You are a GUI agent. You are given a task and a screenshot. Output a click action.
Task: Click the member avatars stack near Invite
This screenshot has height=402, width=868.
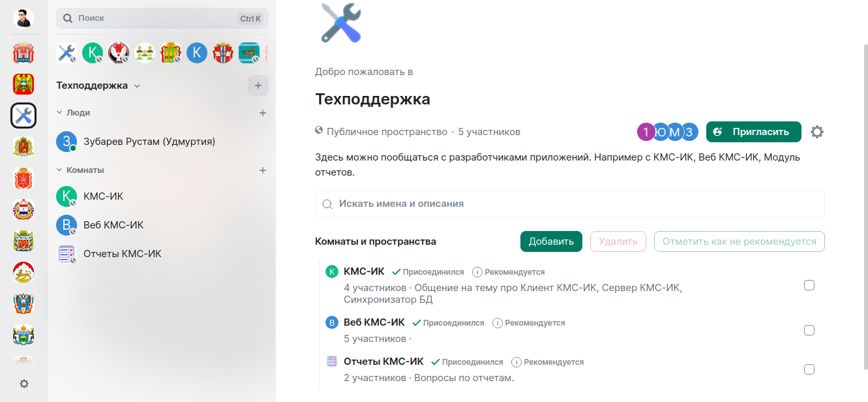[x=667, y=132]
